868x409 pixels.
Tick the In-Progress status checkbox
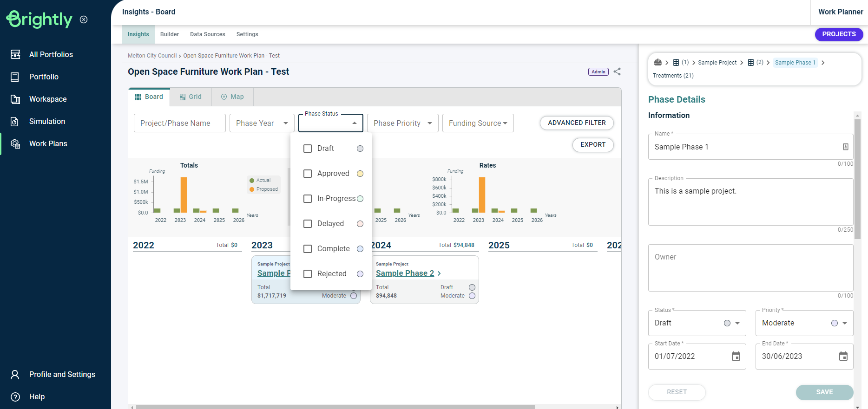(x=308, y=199)
